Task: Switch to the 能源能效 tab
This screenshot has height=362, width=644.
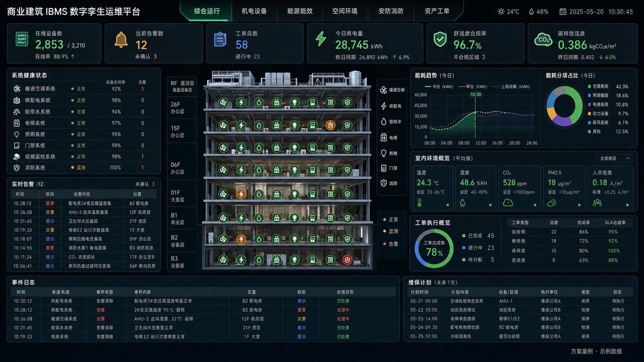Action: point(300,11)
